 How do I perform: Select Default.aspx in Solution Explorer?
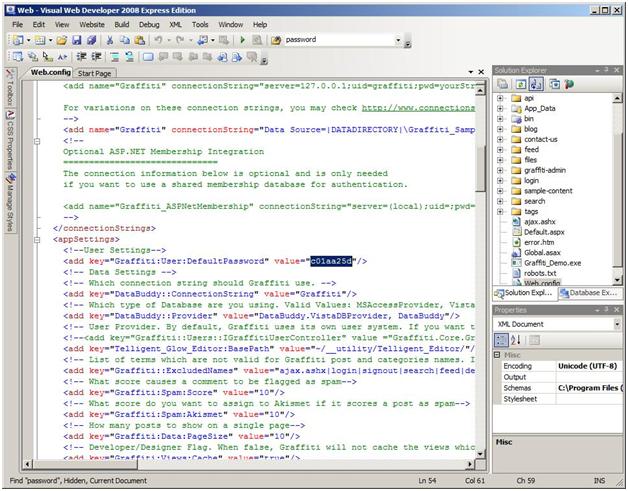(x=544, y=232)
